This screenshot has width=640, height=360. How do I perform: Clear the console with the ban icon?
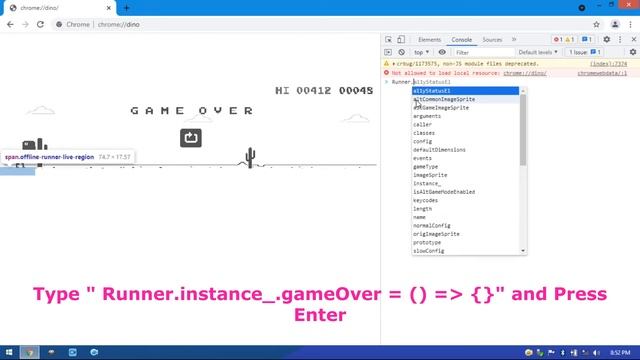pos(402,52)
